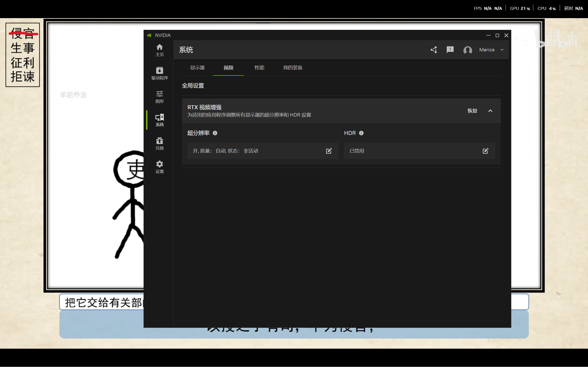Go to the 图形 graphics section
Screen dimensions: 588x367
tap(159, 97)
